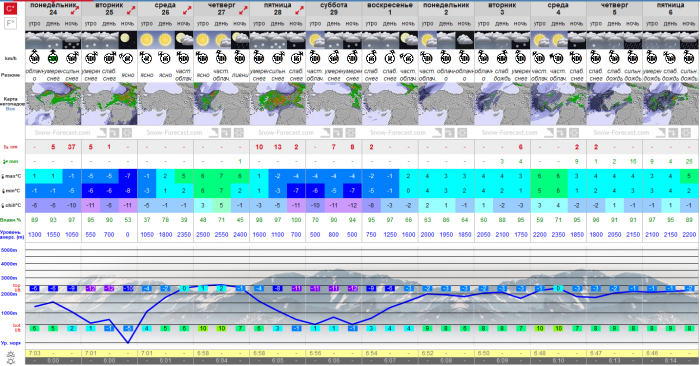
Task: Click freezing level value '2550' on Thursday 27
Action: click(x=221, y=234)
